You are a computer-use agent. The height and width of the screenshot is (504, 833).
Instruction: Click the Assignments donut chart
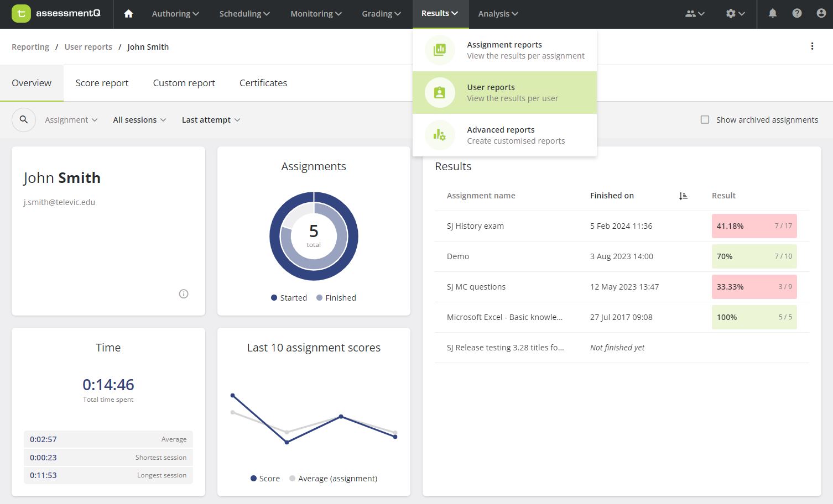(x=313, y=236)
